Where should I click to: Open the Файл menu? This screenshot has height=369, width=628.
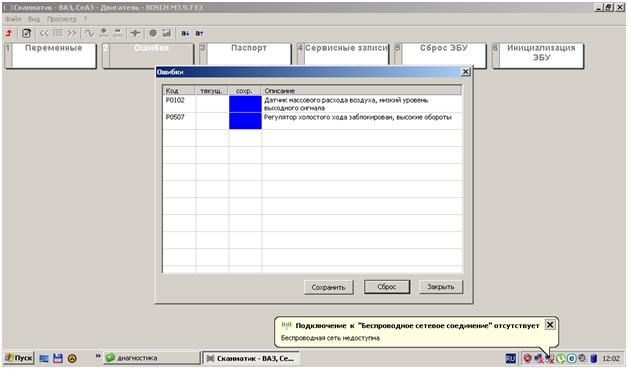click(13, 19)
